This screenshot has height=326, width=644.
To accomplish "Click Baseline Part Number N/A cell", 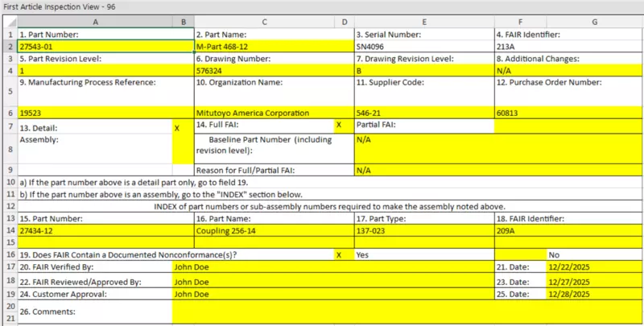I will (498, 149).
